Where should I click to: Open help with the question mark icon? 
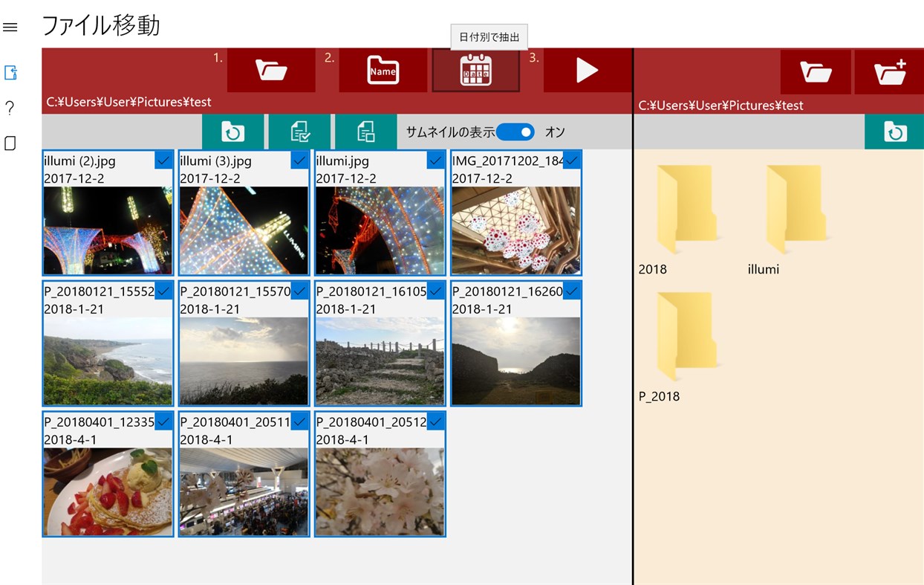point(10,108)
